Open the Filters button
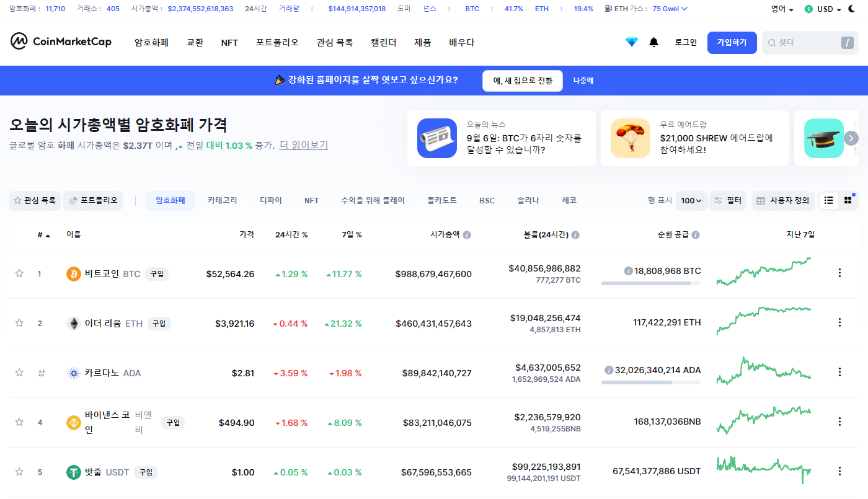This screenshot has height=499, width=868. [728, 200]
